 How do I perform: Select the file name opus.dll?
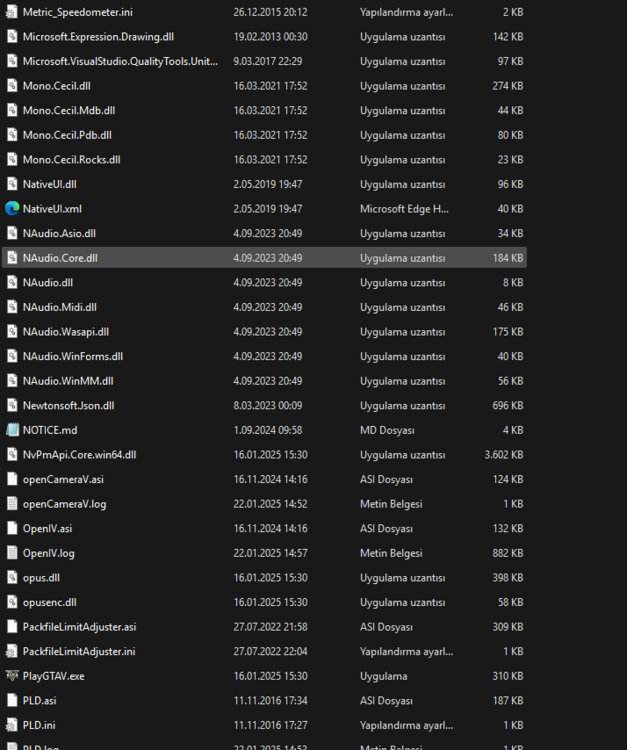click(41, 578)
